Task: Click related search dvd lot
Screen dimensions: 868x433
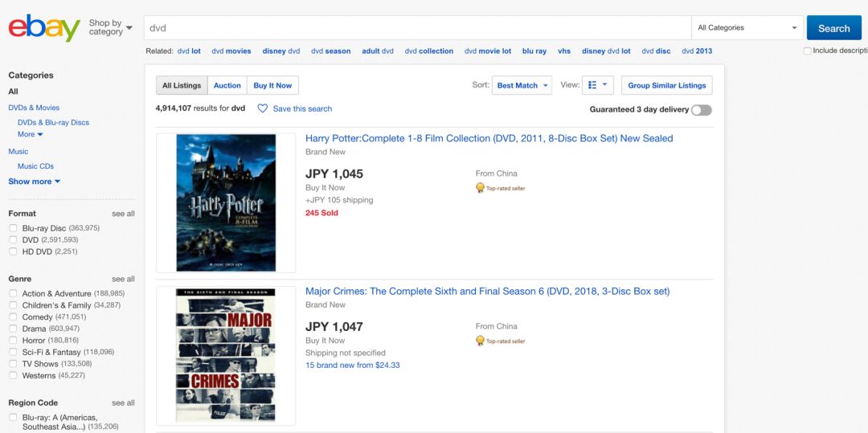Action: (x=189, y=51)
